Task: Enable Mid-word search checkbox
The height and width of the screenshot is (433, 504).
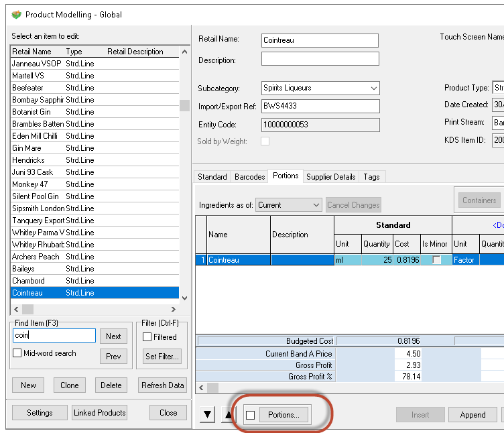Action: 17,353
